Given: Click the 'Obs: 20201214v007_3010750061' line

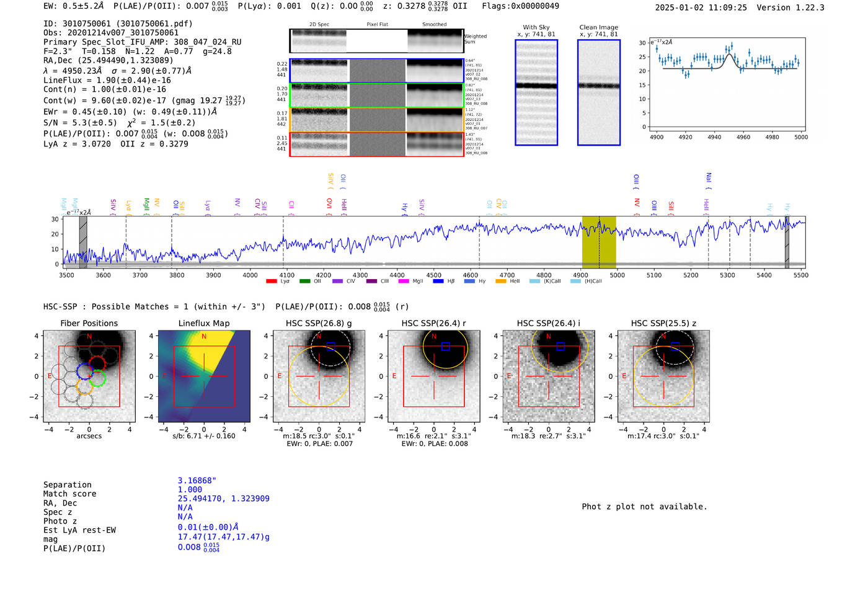Looking at the screenshot, I should [x=111, y=33].
